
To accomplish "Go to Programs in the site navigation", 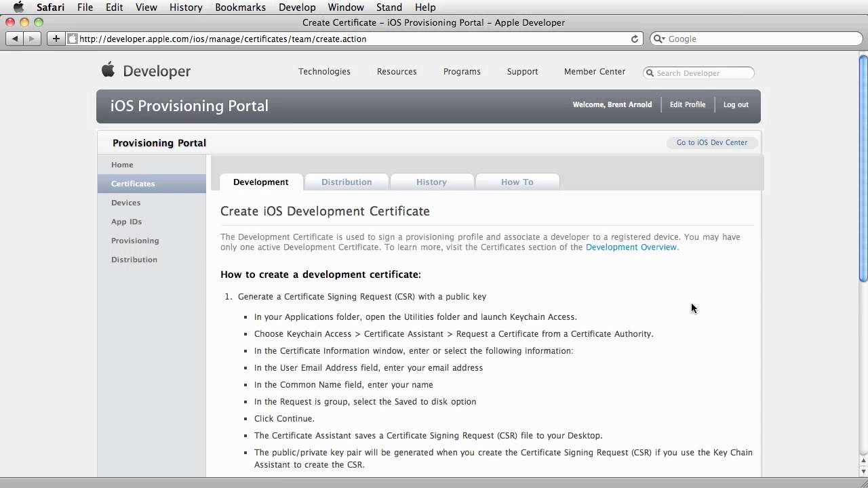I will pyautogui.click(x=462, y=71).
